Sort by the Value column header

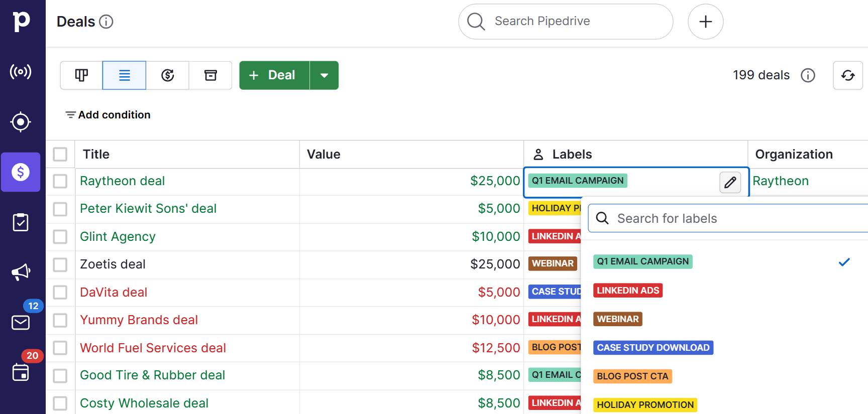[x=323, y=155]
